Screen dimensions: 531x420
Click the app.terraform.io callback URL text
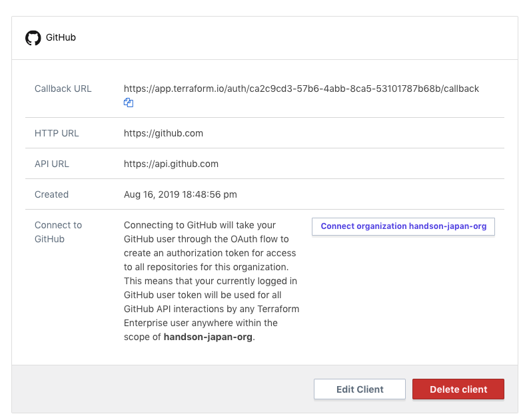point(301,89)
